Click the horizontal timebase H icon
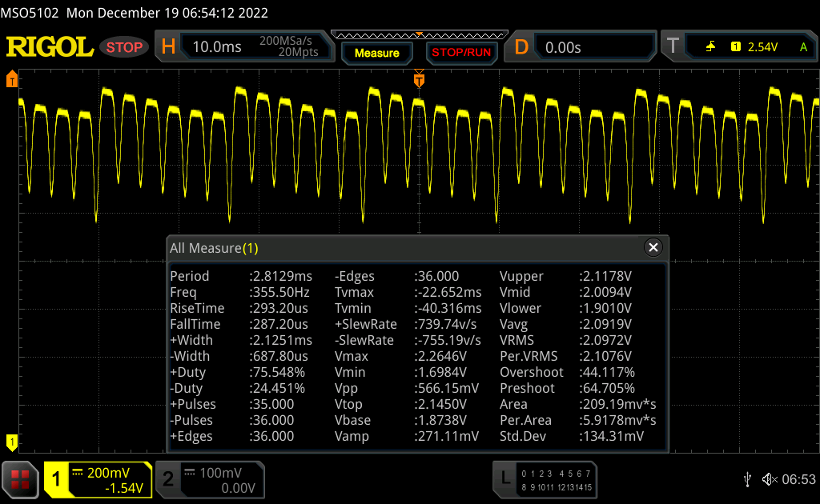Screen dimensions: 820x504 168,47
